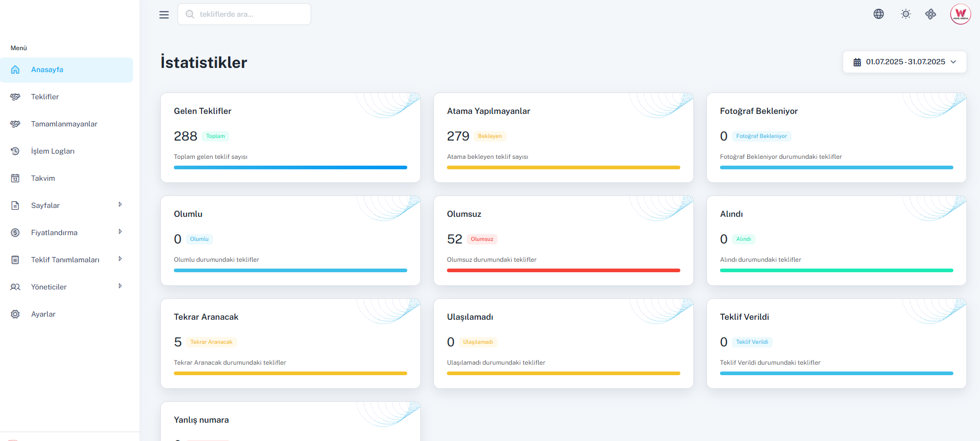Click the dollar icon beside Fiyatlandırma
Viewport: 980px width, 441px height.
point(15,233)
